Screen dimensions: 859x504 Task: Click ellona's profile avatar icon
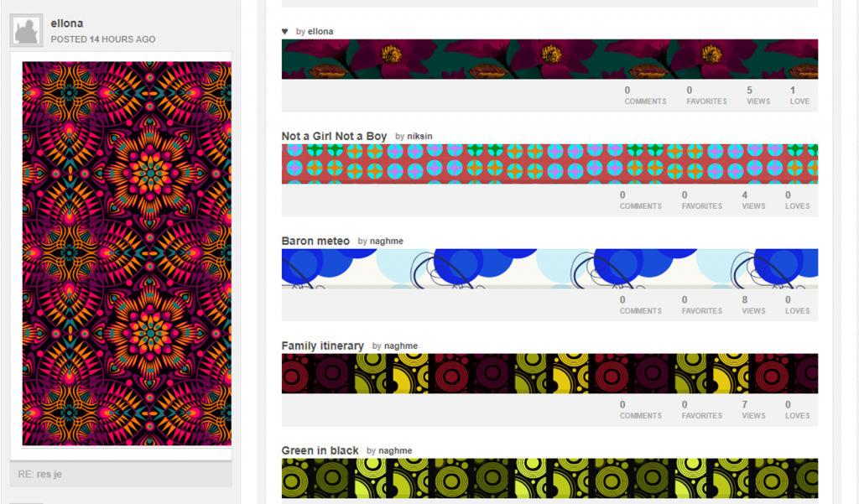pyautogui.click(x=27, y=32)
